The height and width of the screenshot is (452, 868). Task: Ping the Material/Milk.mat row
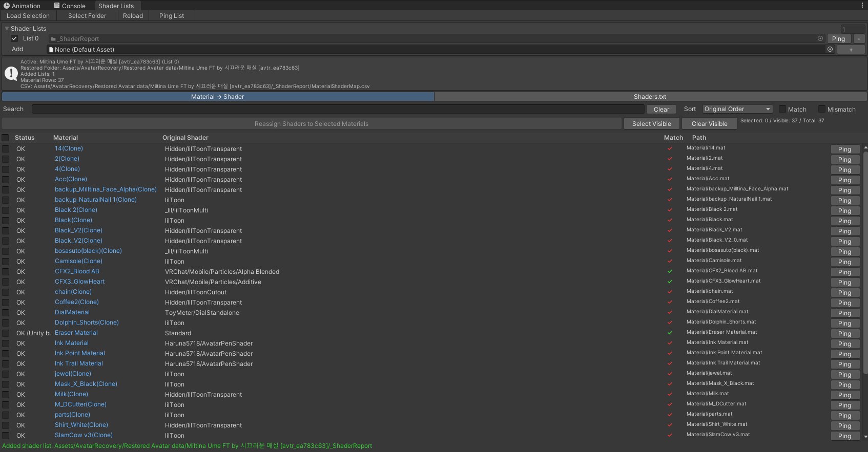pyautogui.click(x=845, y=395)
